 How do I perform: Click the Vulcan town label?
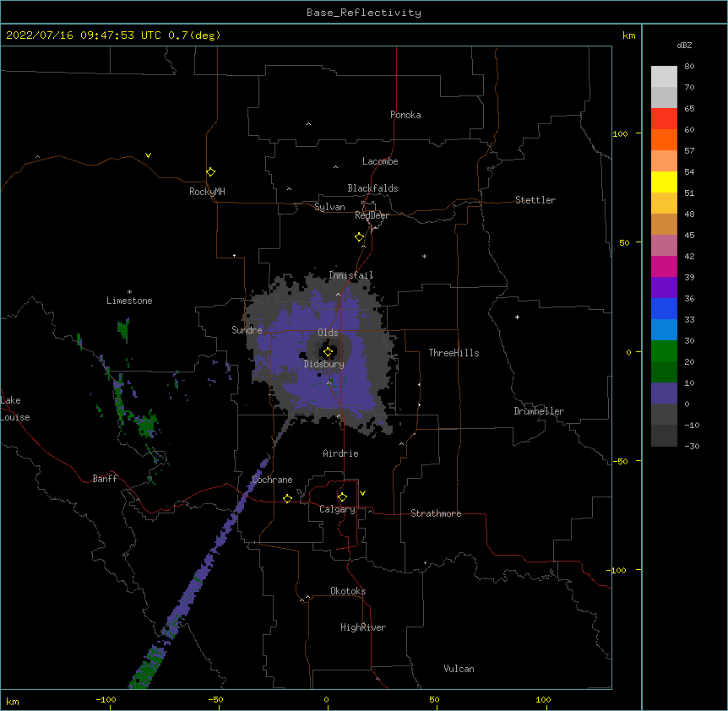(x=459, y=669)
